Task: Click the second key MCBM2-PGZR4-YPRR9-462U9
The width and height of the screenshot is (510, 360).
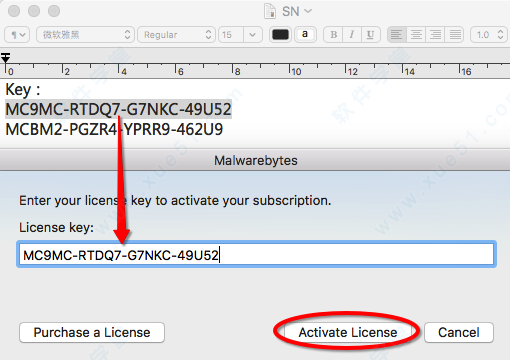Action: pyautogui.click(x=114, y=129)
